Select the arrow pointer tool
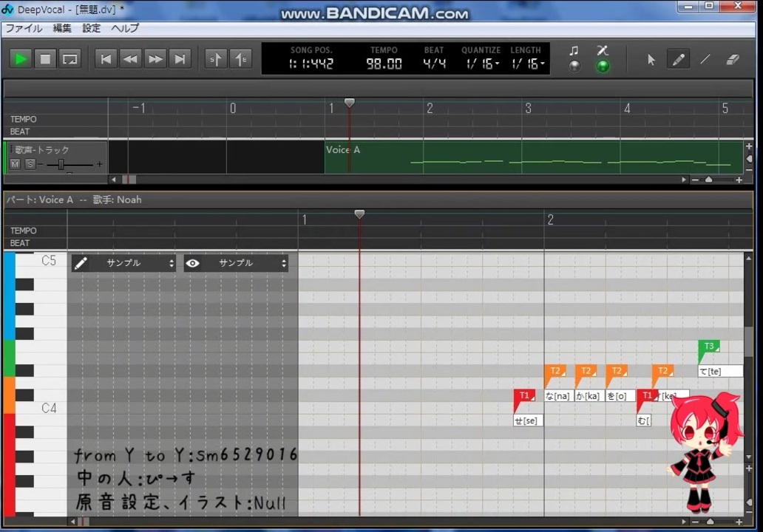The width and height of the screenshot is (763, 532). point(651,60)
